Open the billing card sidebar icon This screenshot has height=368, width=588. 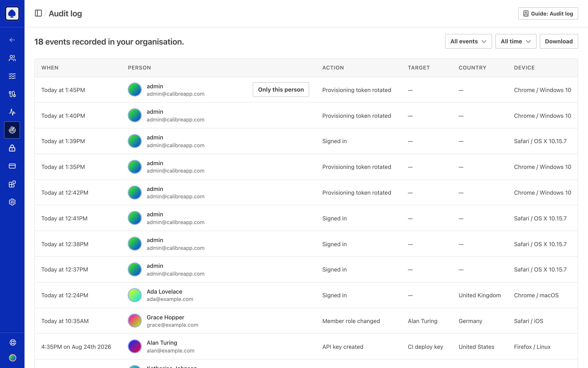[x=12, y=166]
